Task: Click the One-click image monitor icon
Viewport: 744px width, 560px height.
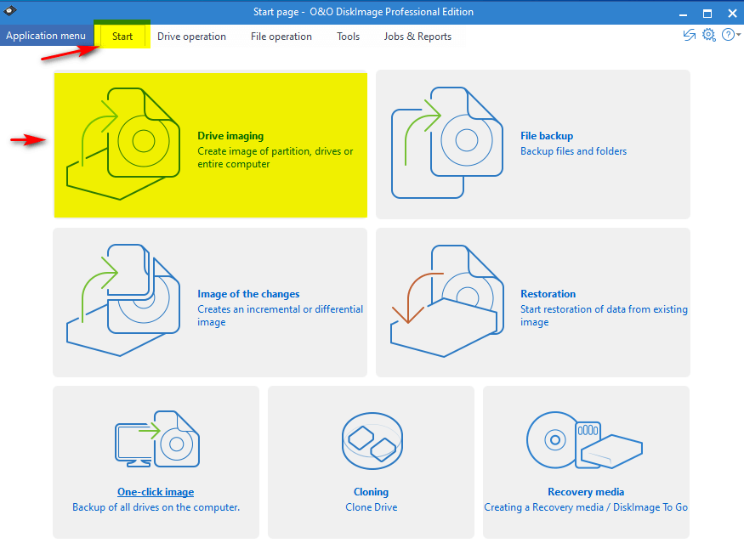Action: (157, 439)
